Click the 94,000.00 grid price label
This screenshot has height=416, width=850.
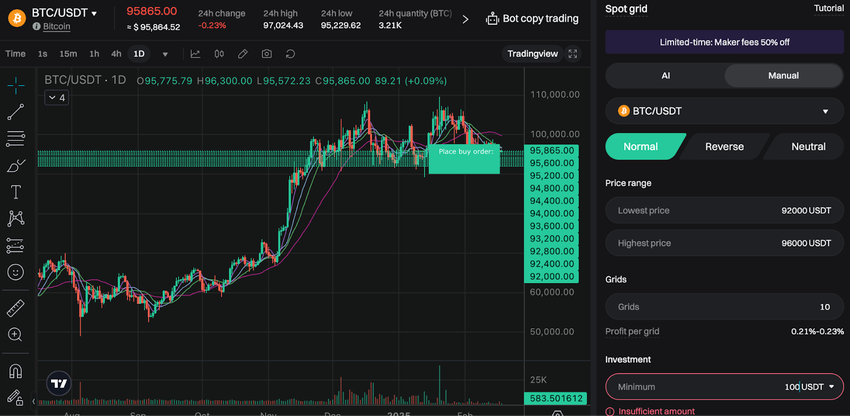pos(551,214)
